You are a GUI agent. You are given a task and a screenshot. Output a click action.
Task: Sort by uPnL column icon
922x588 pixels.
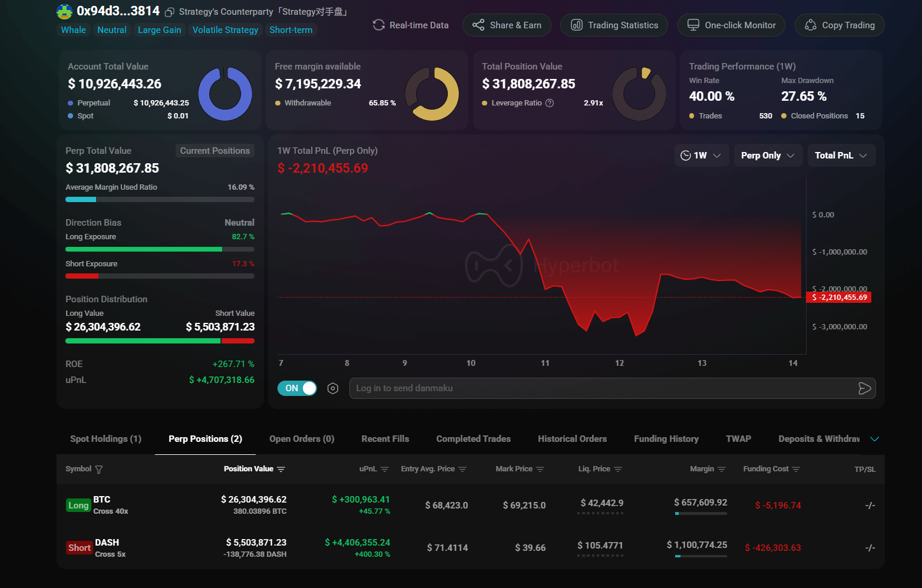click(385, 470)
